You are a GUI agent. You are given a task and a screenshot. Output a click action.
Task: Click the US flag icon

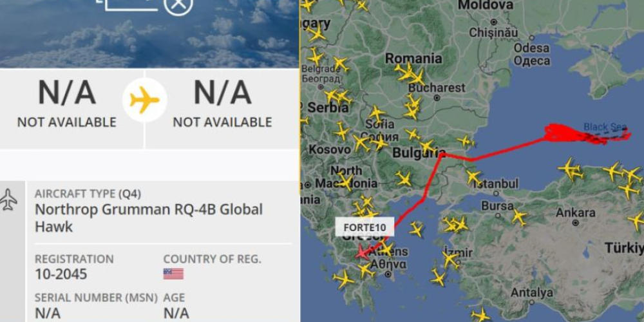(173, 274)
